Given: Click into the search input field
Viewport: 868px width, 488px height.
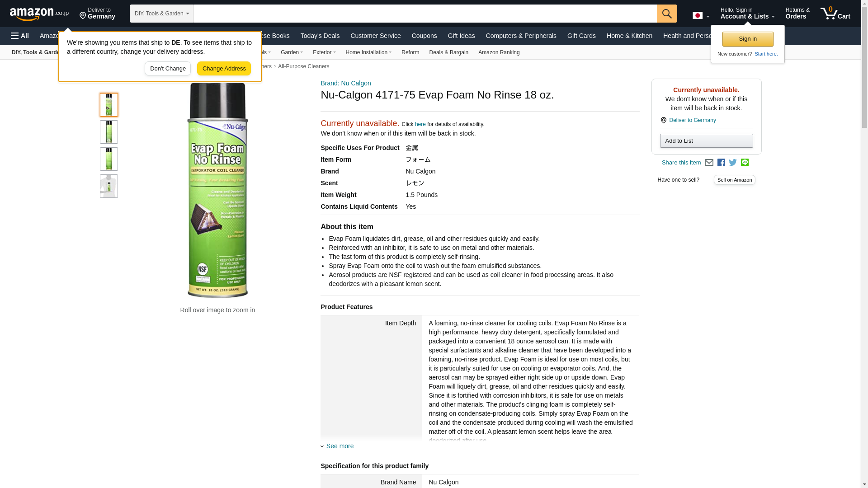Looking at the screenshot, I should pyautogui.click(x=425, y=14).
